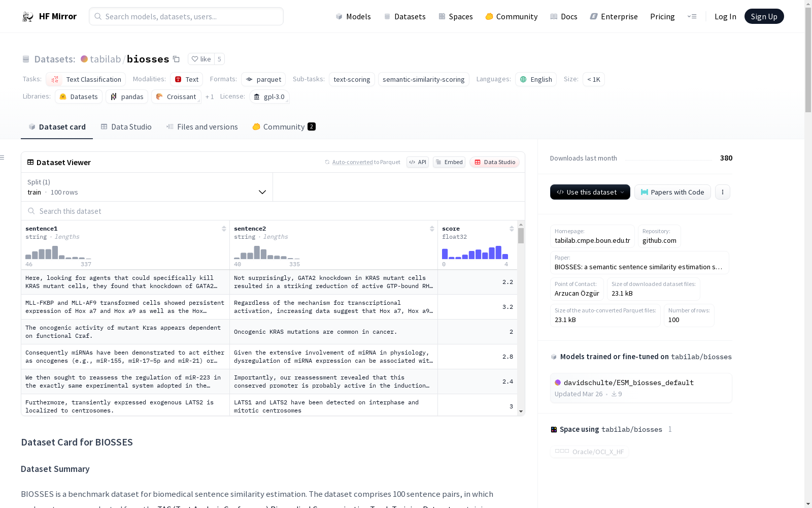Image resolution: width=812 pixels, height=508 pixels.
Task: Click the Log In link
Action: tap(725, 16)
